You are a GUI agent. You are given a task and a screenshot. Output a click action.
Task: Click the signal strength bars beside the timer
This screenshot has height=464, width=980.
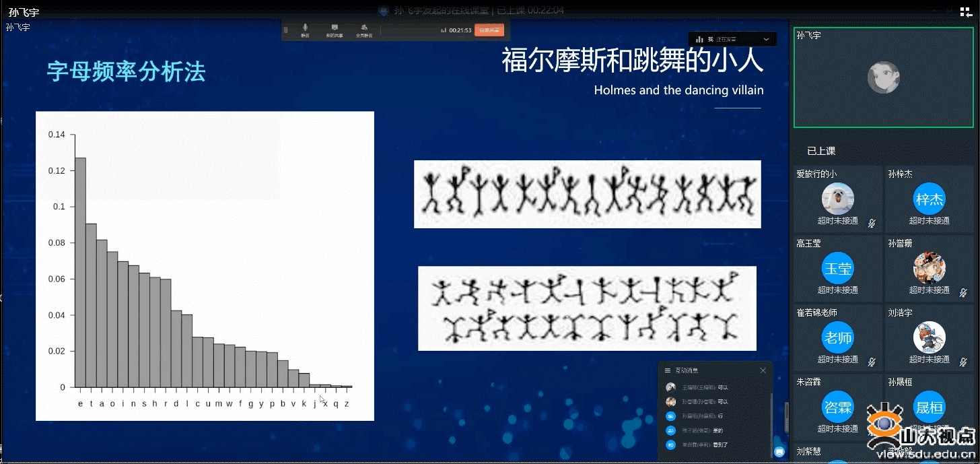(443, 30)
